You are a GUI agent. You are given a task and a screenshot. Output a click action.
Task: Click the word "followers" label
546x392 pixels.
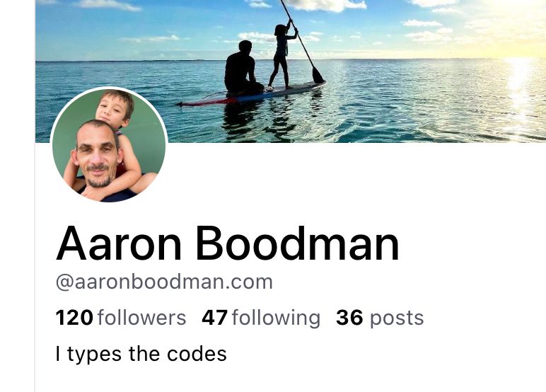point(141,318)
